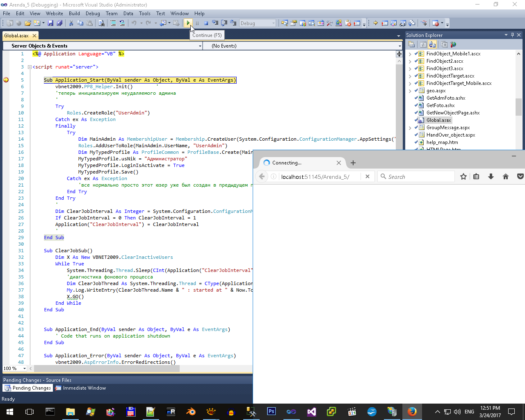Click the Step Over debug icon
This screenshot has height=420, width=525.
(x=224, y=23)
